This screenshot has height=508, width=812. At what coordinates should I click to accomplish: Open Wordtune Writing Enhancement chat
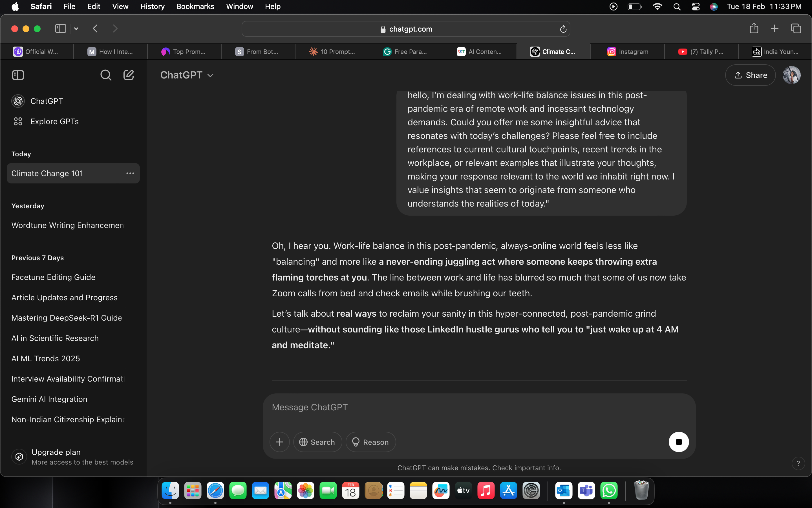pos(73,225)
